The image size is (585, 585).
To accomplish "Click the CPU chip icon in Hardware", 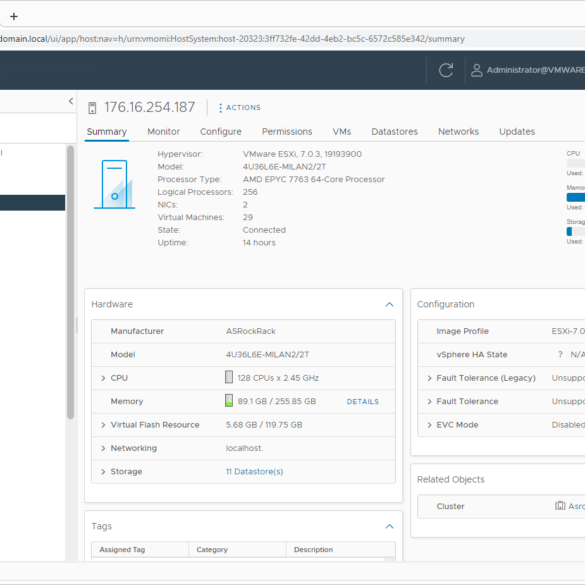I will (229, 377).
